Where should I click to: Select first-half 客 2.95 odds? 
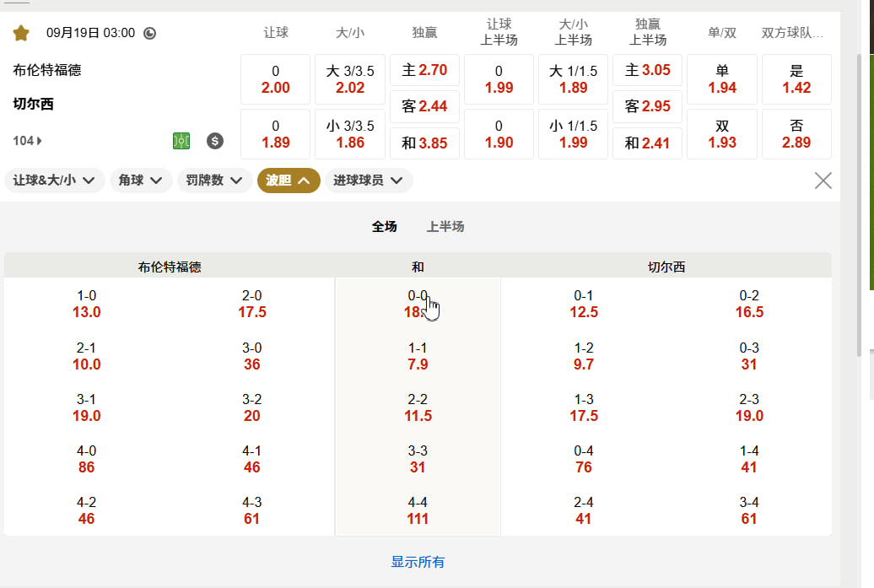point(648,106)
